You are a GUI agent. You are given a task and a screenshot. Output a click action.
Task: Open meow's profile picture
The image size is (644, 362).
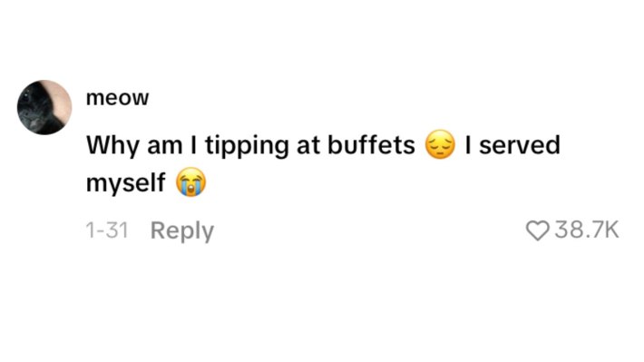point(44,107)
